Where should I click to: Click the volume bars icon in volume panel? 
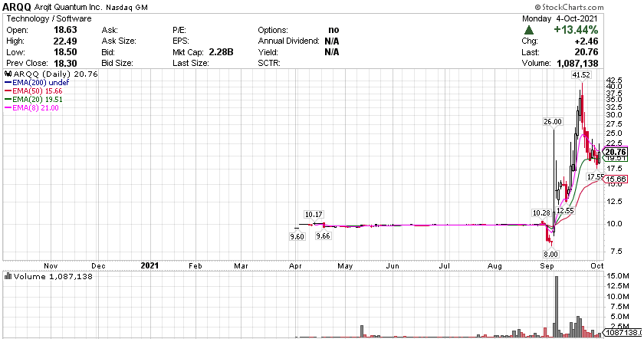point(8,276)
